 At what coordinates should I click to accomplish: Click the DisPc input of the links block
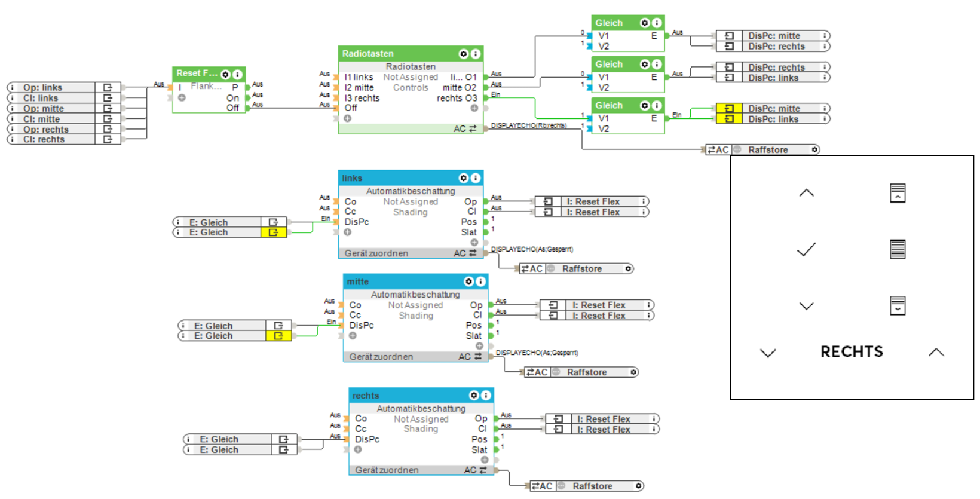coord(357,222)
